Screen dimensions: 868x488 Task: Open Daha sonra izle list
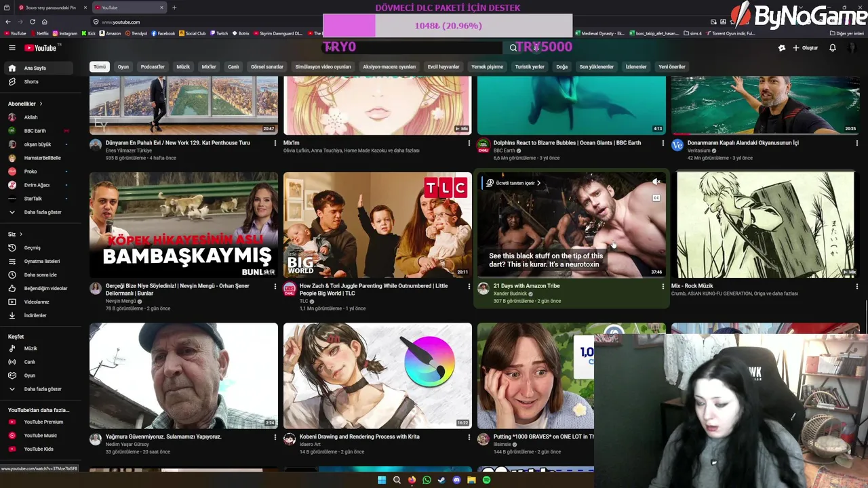[x=38, y=274]
